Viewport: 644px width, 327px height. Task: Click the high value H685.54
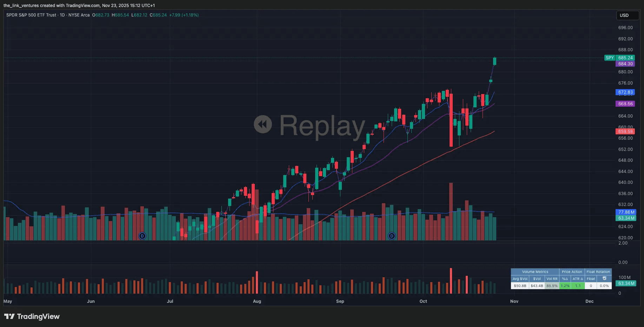120,15
